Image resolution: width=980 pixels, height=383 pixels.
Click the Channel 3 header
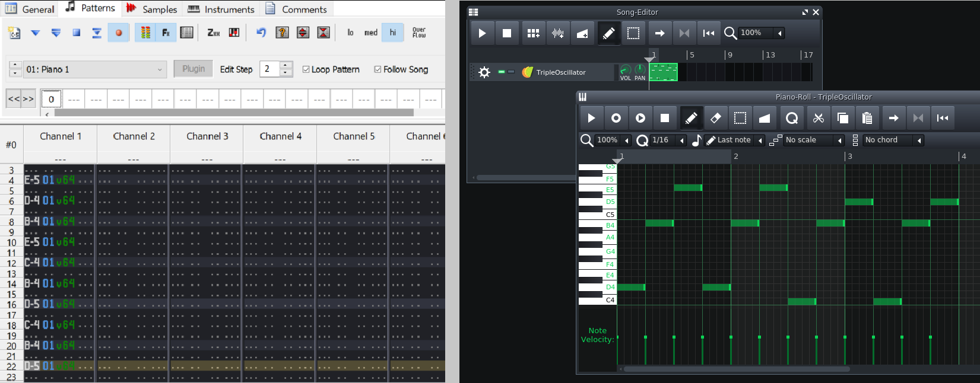207,136
